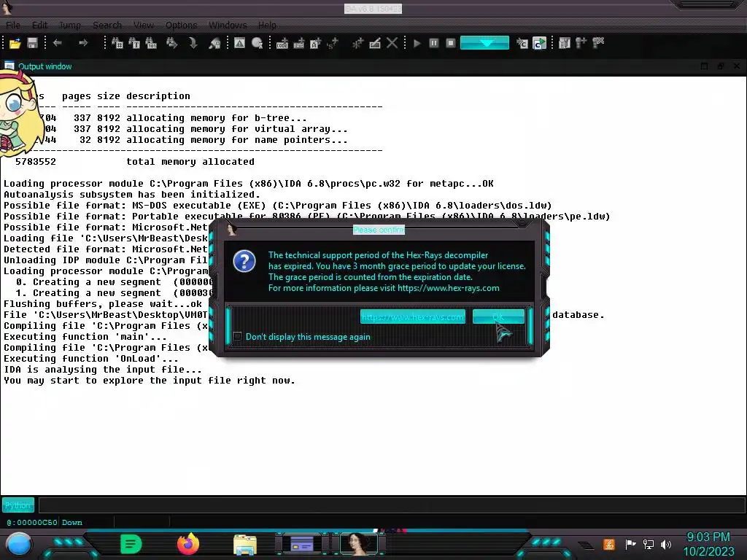
Task: Convert to data with DATA icon
Action: pyautogui.click(x=298, y=43)
